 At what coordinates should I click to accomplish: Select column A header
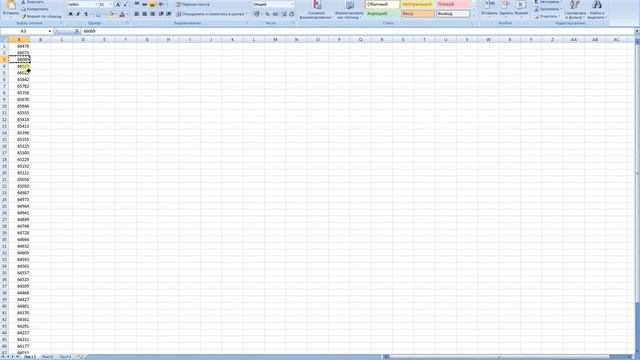tap(19, 40)
